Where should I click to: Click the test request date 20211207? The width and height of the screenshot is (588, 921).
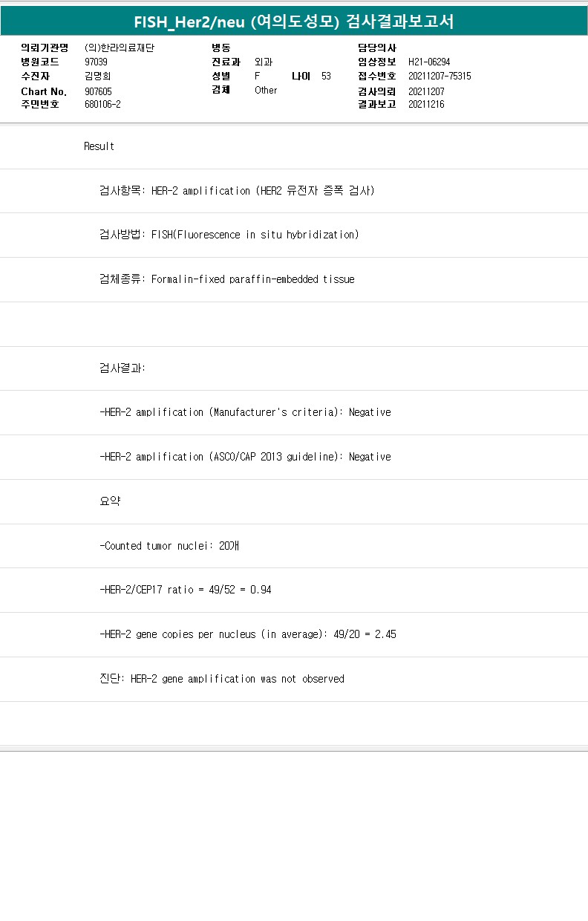tap(426, 91)
